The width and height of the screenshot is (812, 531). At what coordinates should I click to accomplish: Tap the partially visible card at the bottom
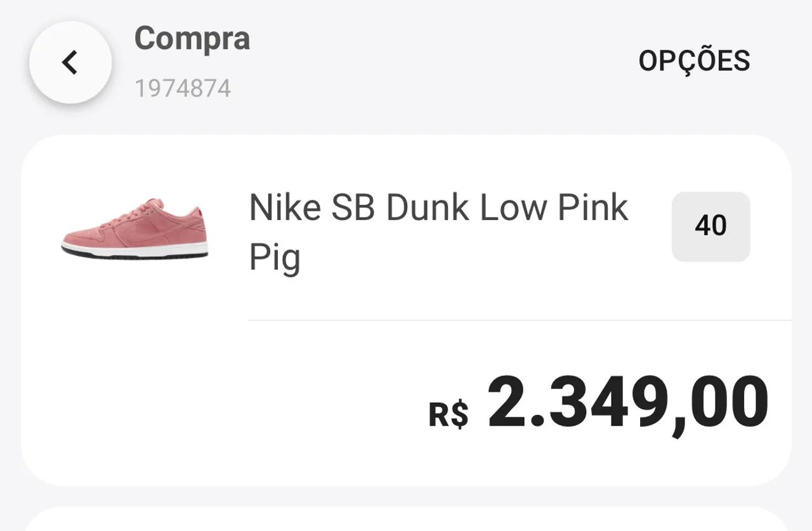pos(406,520)
